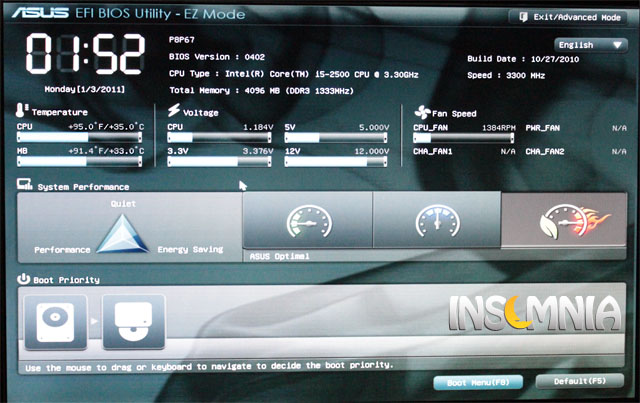
Task: Open Boot Menu(F8)
Action: pos(478,383)
